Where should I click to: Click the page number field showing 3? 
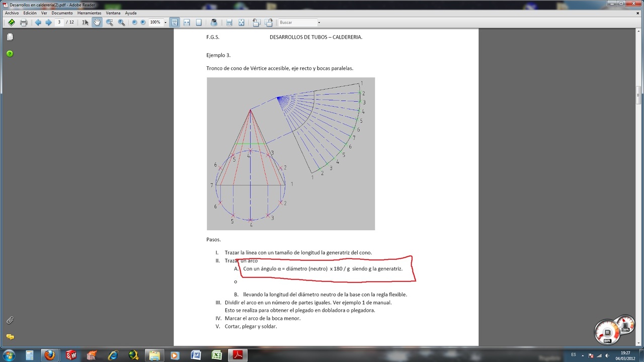pyautogui.click(x=60, y=22)
